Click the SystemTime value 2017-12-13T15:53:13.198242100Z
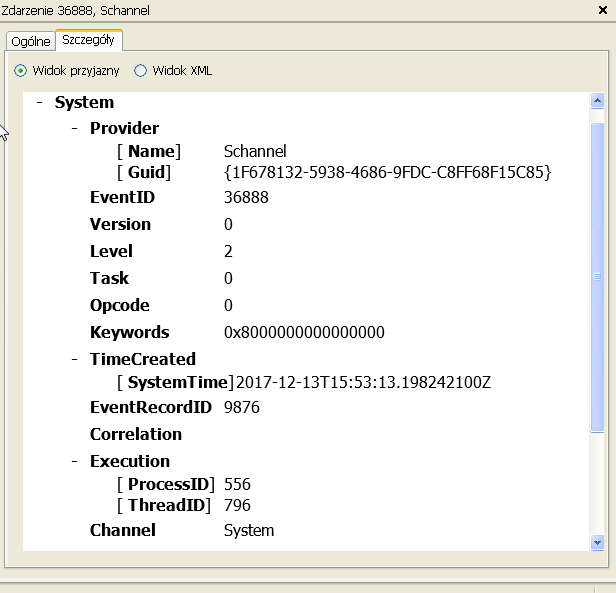This screenshot has width=616, height=593. (363, 382)
